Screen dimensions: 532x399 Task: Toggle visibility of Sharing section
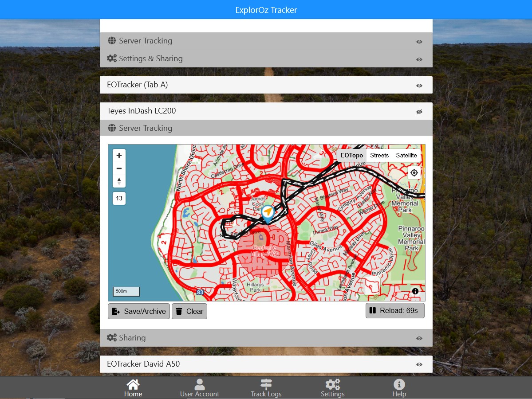click(419, 338)
